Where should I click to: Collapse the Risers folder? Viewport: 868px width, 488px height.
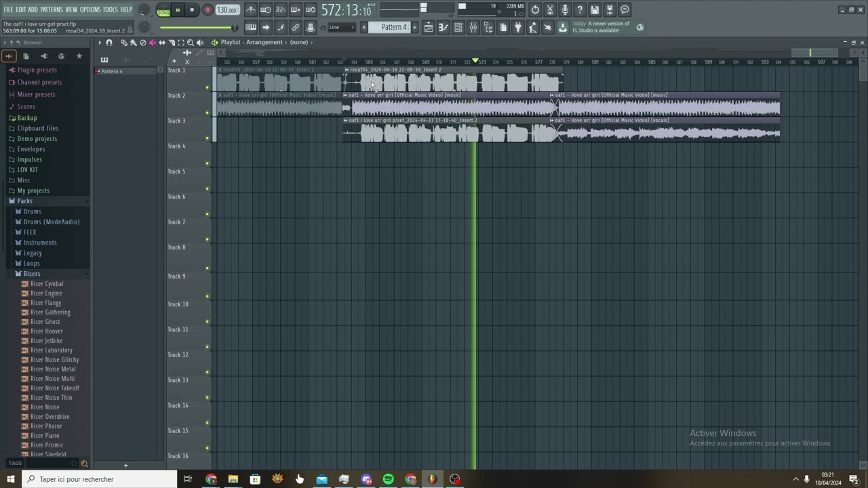[x=32, y=274]
